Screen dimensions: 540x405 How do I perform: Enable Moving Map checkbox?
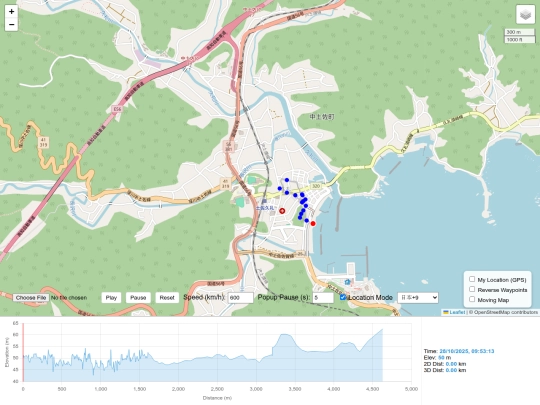(472, 299)
